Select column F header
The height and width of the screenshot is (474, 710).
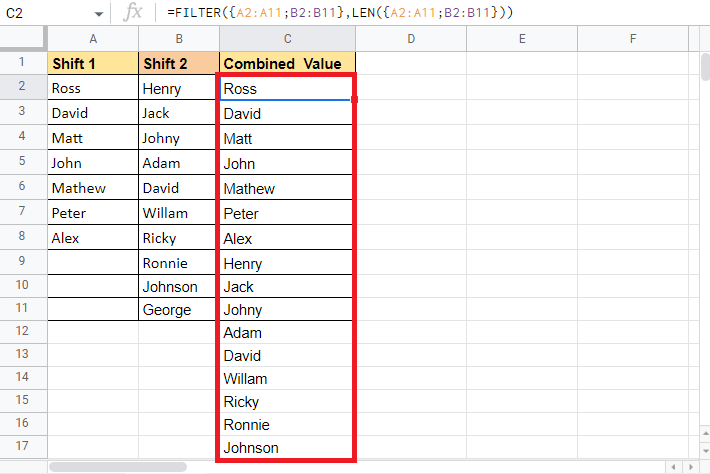pyautogui.click(x=633, y=39)
